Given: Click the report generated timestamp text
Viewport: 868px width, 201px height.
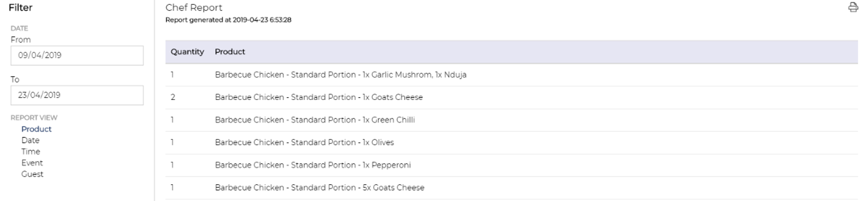Looking at the screenshot, I should (228, 20).
